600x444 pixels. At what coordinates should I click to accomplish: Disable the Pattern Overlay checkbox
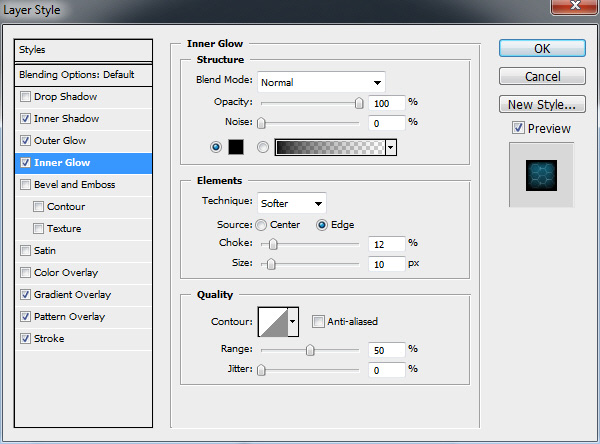click(x=25, y=317)
